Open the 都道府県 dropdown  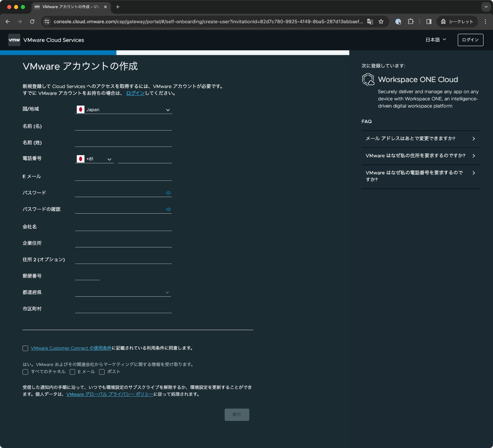click(123, 292)
